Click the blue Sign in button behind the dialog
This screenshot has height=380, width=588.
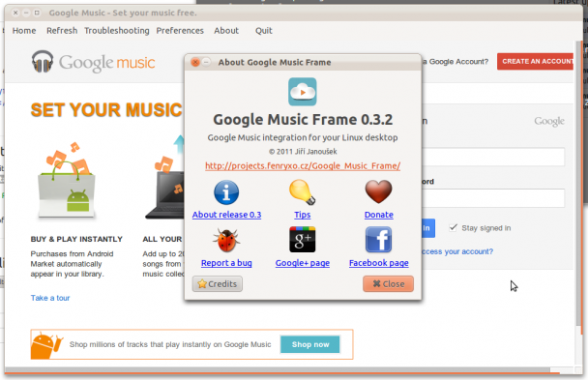pyautogui.click(x=428, y=228)
